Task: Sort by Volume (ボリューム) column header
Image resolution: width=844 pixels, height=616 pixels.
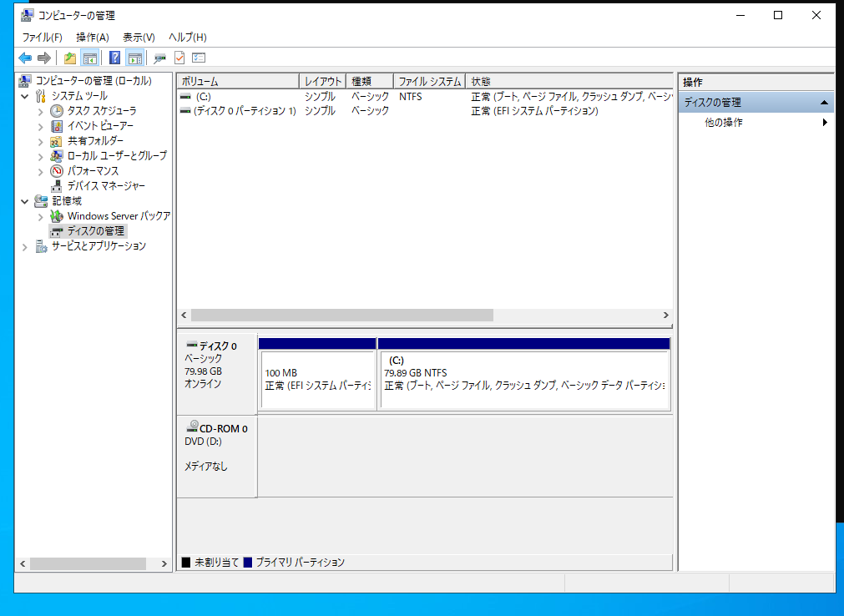Action: tap(237, 81)
